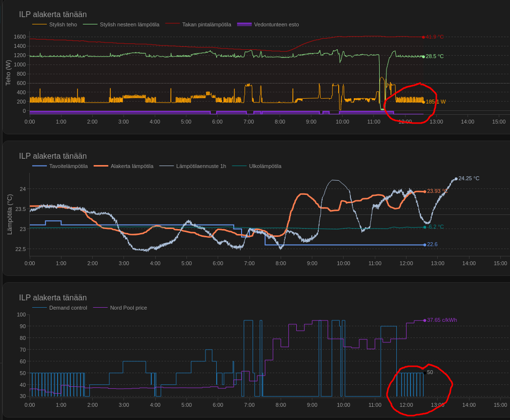Select the 37.65 c/kWh price label
510x420 pixels.
coord(442,320)
